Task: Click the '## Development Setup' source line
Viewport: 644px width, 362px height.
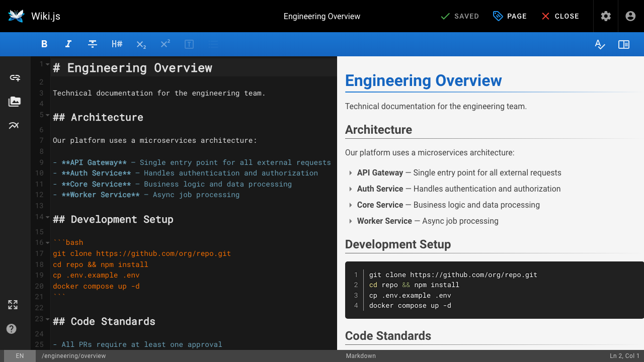Action: (x=113, y=219)
